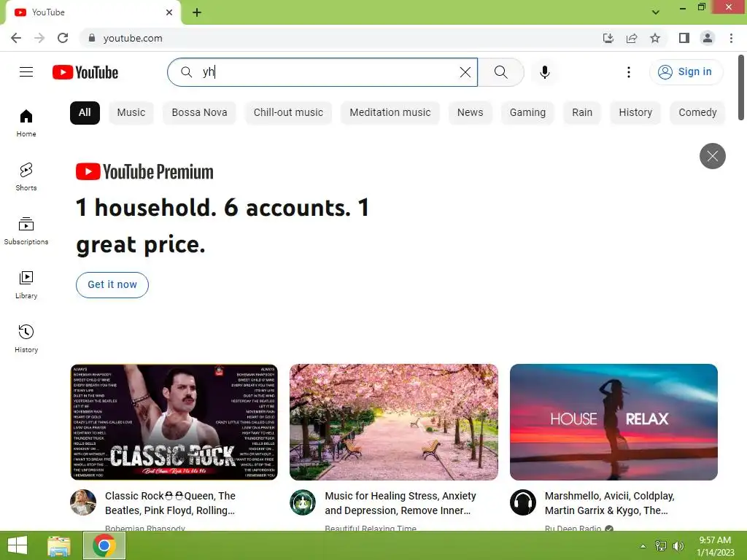Image resolution: width=747 pixels, height=560 pixels.
Task: Click the Get it now button
Action: click(x=112, y=285)
